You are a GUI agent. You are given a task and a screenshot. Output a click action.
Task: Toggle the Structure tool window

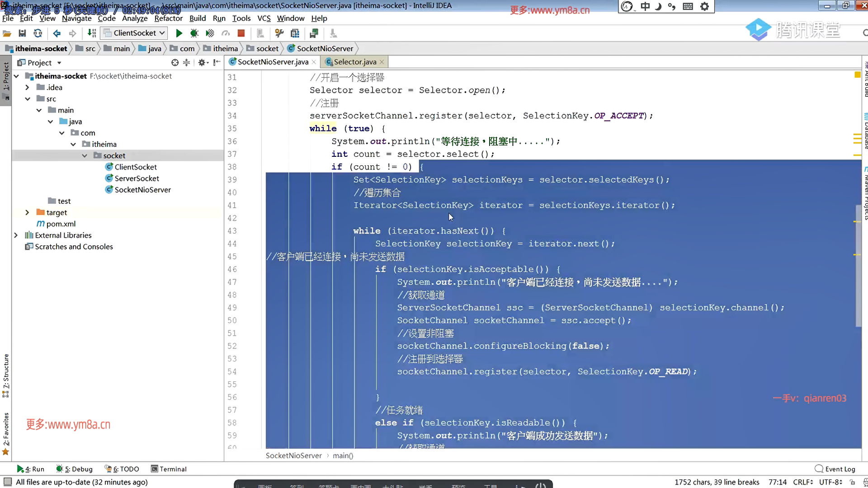tap(6, 375)
